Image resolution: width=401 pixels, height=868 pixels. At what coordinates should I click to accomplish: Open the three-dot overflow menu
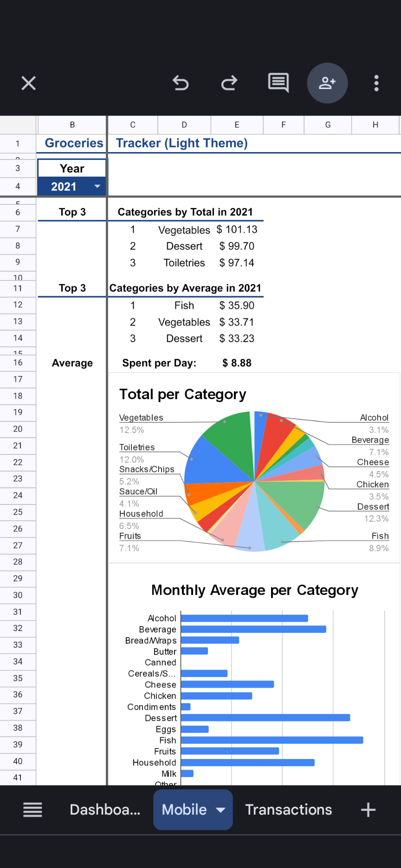(x=376, y=83)
